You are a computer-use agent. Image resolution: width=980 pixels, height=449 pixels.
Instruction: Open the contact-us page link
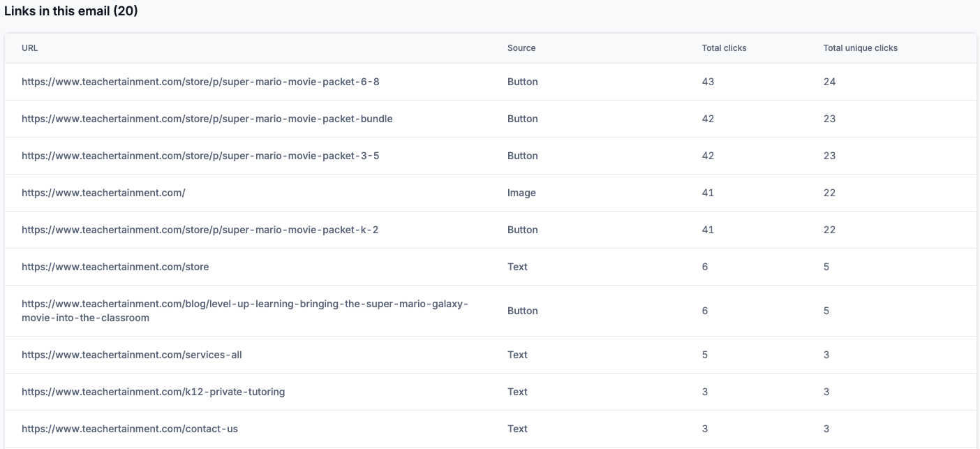coord(130,429)
